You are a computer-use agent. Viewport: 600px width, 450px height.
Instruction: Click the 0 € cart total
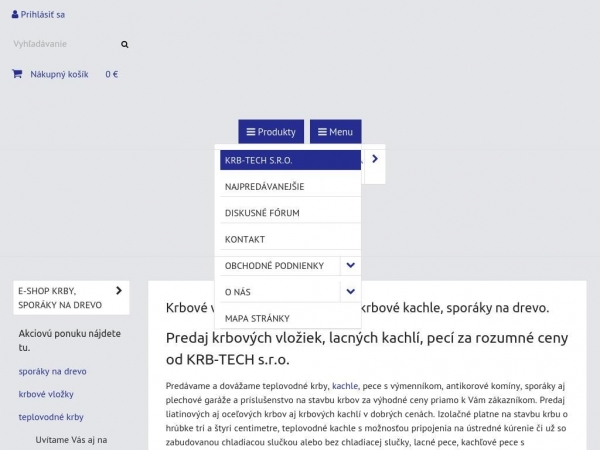pyautogui.click(x=112, y=74)
